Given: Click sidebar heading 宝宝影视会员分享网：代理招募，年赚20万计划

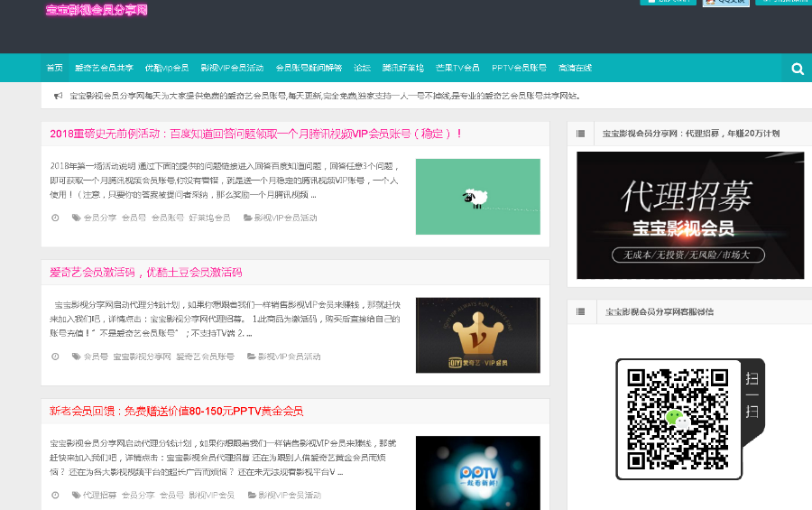Looking at the screenshot, I should (691, 134).
